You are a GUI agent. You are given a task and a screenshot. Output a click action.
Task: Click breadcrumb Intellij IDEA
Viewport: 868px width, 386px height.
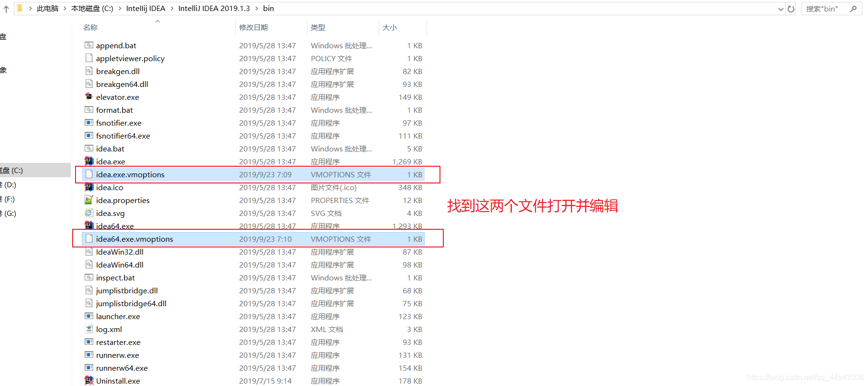[145, 9]
